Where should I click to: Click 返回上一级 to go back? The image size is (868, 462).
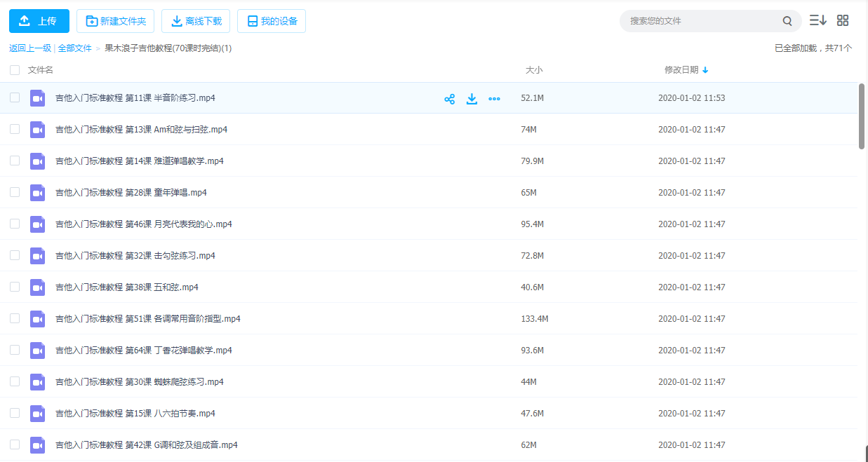click(30, 48)
